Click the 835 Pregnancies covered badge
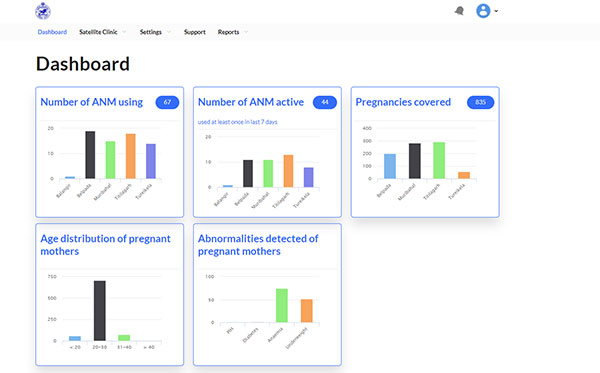This screenshot has height=373, width=600. pos(481,102)
